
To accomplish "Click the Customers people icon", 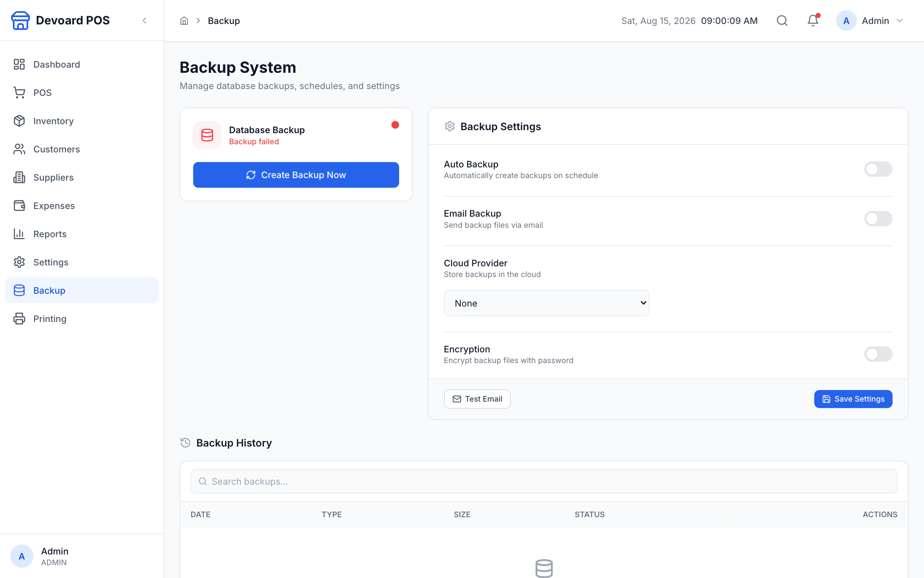I will (19, 149).
